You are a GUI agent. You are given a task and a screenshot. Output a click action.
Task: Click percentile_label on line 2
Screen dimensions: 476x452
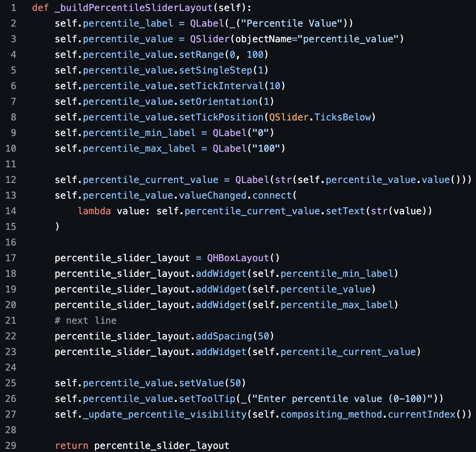128,23
